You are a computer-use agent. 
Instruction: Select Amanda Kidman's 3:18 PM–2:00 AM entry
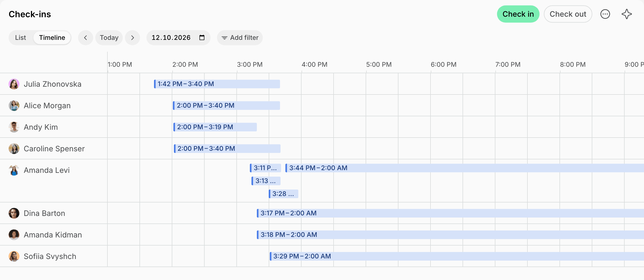(x=450, y=235)
